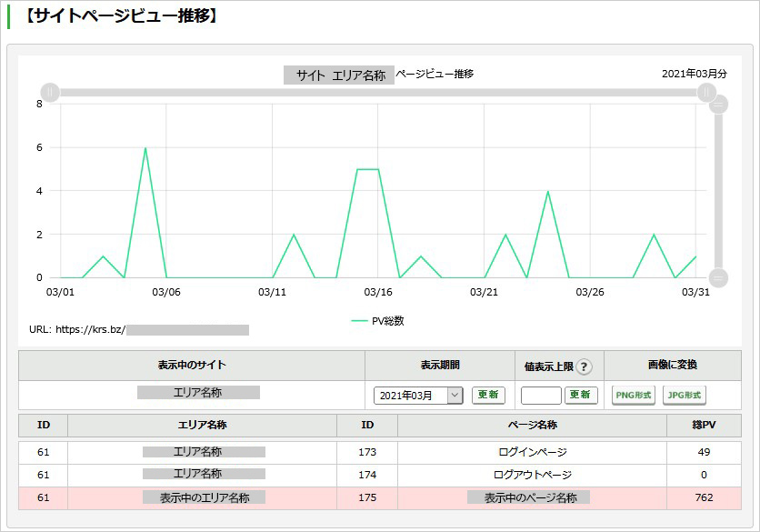Select the ログインページ row
Screen dimensions: 760x532
click(x=380, y=453)
